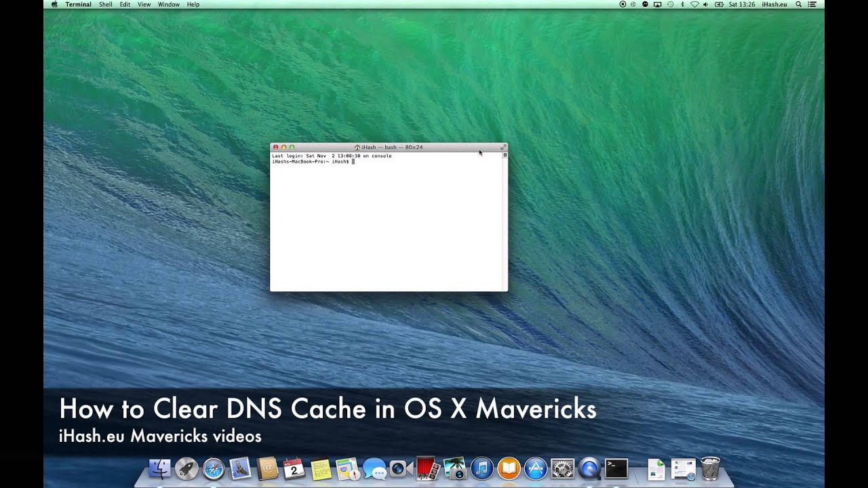The image size is (868, 488).
Task: Click the Bluetooth menu bar icon
Action: (682, 4)
